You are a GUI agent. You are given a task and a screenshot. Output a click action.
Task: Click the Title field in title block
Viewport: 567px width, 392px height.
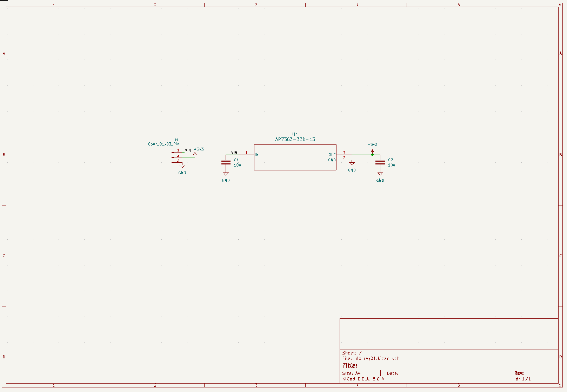[350, 366]
